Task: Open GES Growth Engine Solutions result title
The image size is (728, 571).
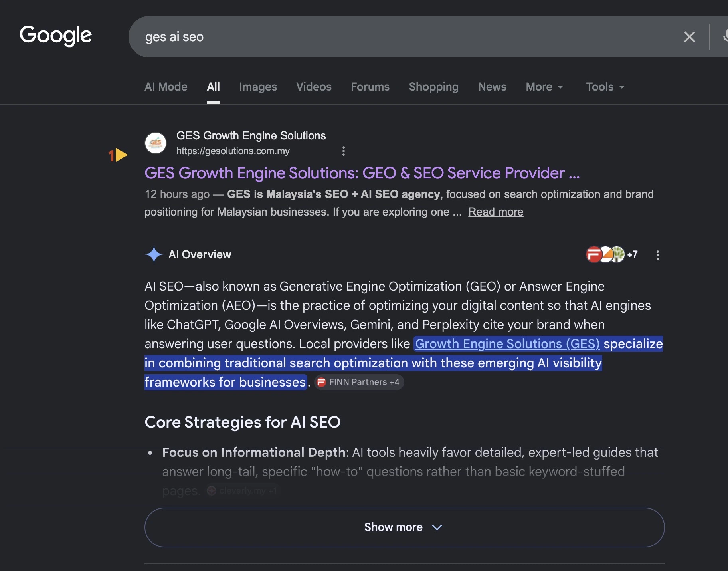Action: 362,173
